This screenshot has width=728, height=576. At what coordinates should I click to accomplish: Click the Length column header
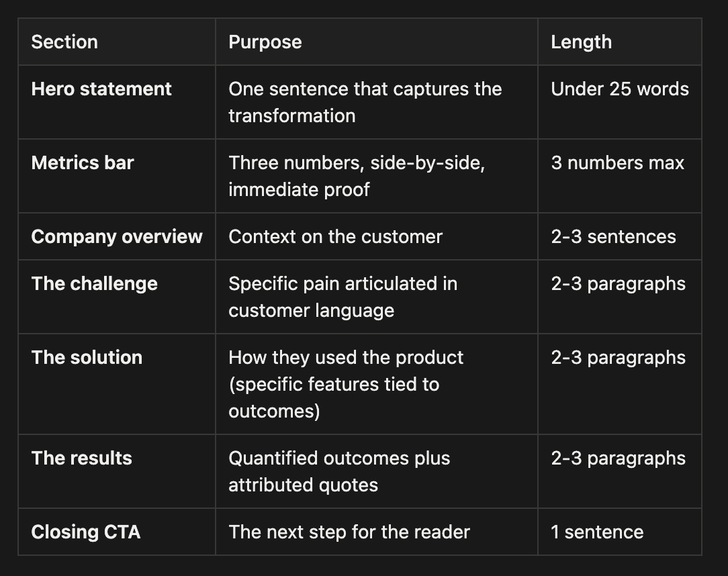click(582, 42)
